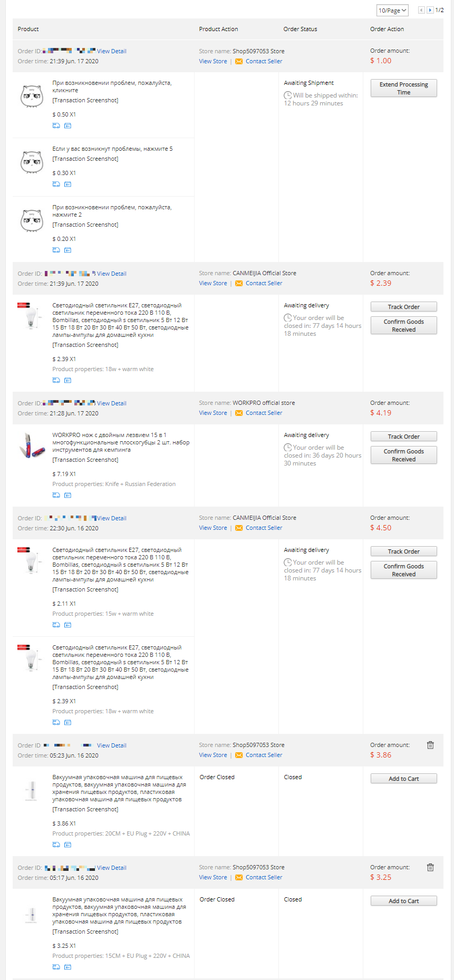Click the envelope icon beside WORKPRO Contact Seller
454x980 pixels.
tap(239, 413)
